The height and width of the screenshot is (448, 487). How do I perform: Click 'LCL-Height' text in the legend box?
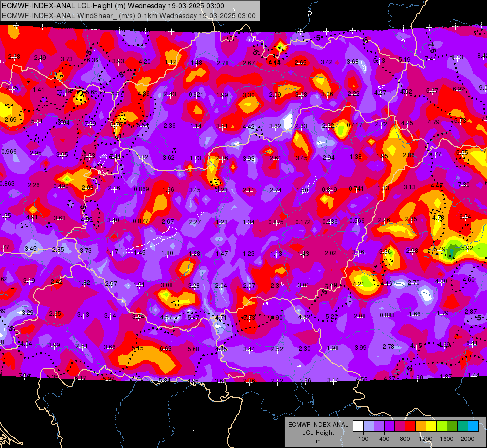point(318,433)
